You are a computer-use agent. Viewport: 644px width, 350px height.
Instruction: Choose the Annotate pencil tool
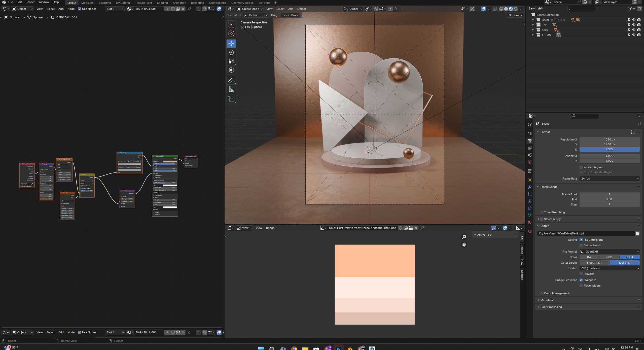click(x=231, y=80)
